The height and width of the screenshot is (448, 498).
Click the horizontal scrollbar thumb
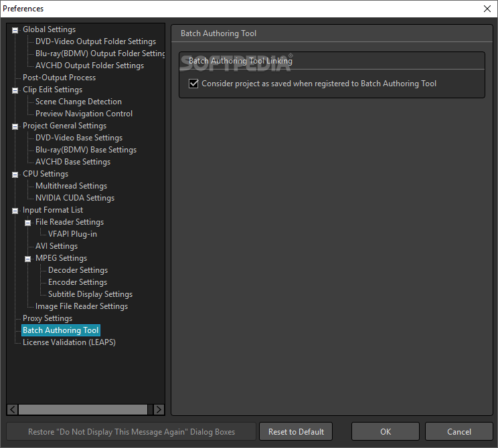pyautogui.click(x=83, y=410)
